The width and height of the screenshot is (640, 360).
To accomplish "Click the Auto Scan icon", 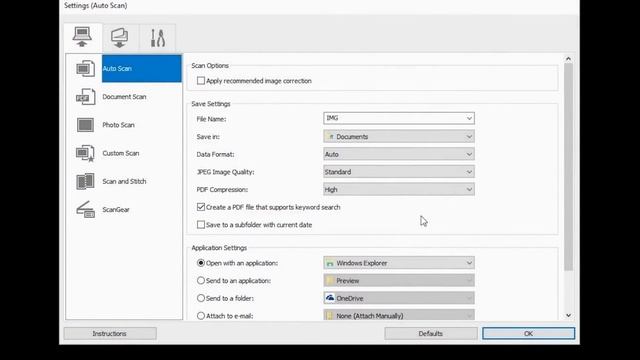I will pos(85,69).
